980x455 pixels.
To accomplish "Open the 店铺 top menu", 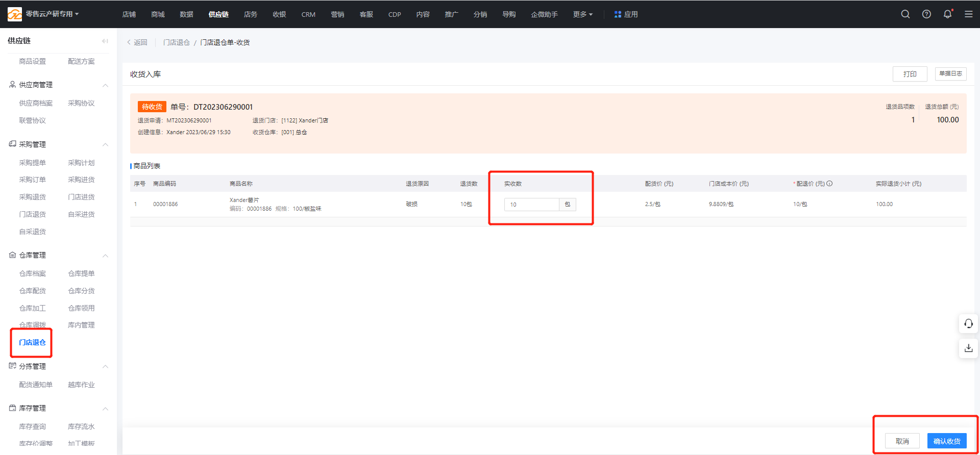I will pyautogui.click(x=129, y=14).
